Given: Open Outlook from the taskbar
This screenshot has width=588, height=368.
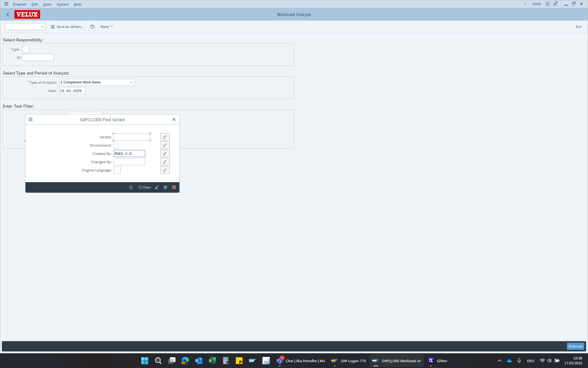Looking at the screenshot, I should pos(199,361).
